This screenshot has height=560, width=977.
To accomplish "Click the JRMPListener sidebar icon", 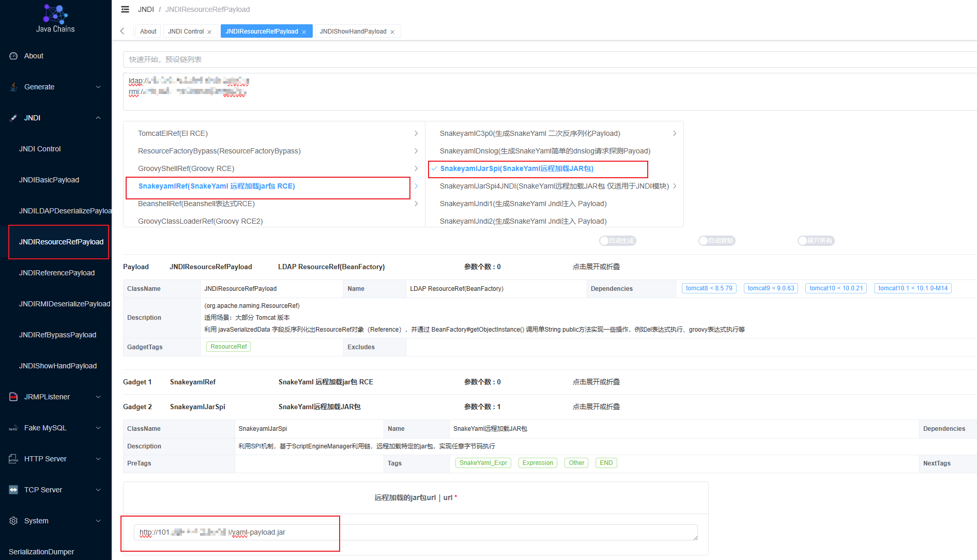I will pyautogui.click(x=13, y=397).
